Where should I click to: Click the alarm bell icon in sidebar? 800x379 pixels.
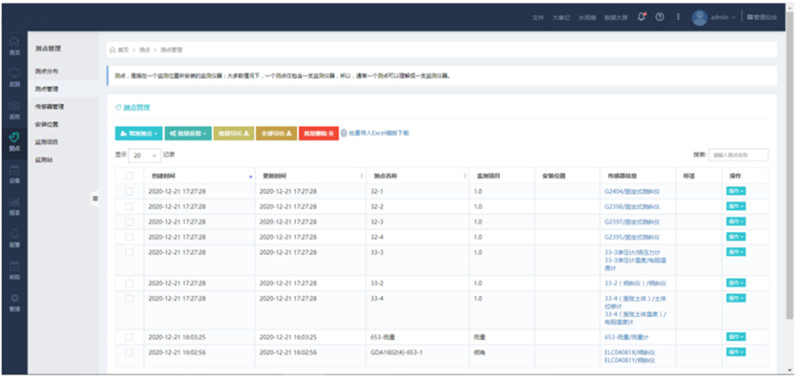[x=14, y=234]
